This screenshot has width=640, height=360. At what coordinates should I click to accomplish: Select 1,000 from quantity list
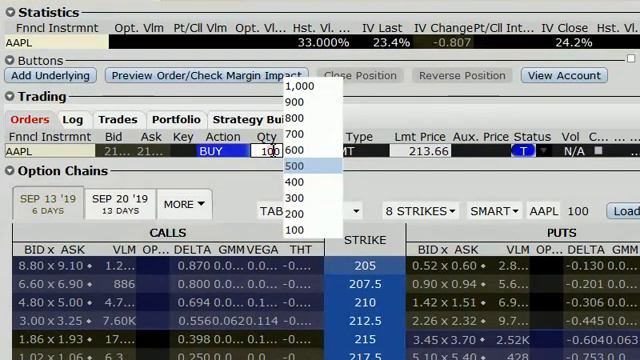(x=313, y=86)
